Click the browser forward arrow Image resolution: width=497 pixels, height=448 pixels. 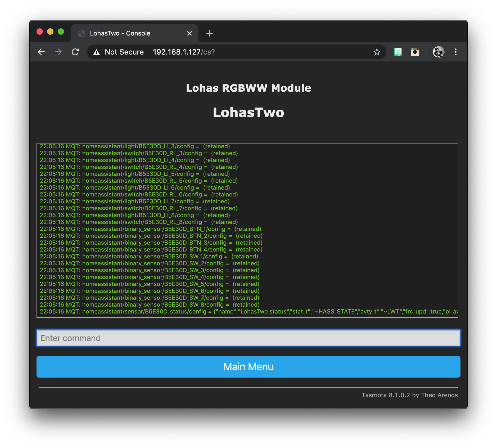[58, 52]
